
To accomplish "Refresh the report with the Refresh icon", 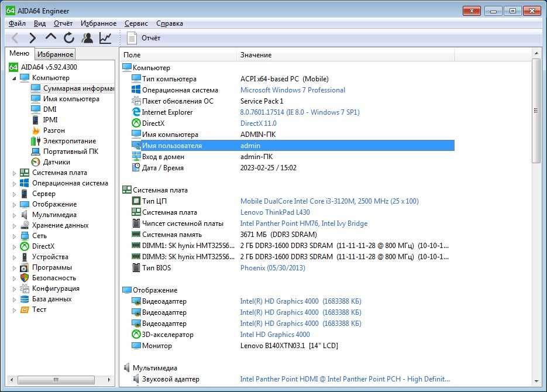I will click(69, 37).
